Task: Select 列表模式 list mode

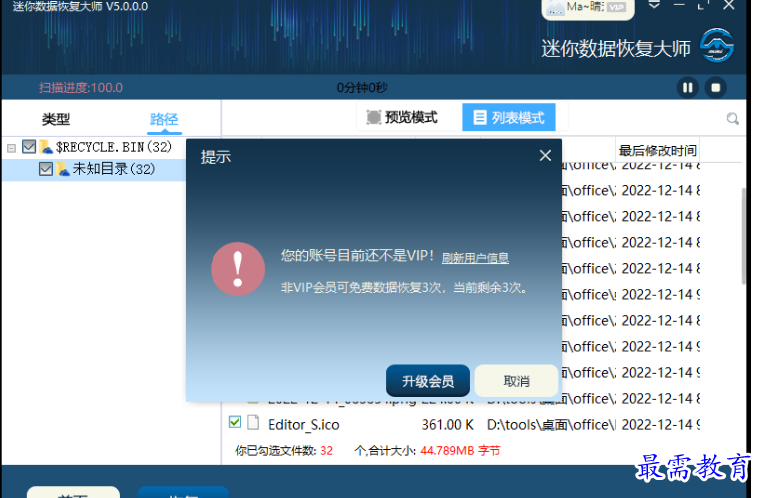Action: tap(509, 117)
